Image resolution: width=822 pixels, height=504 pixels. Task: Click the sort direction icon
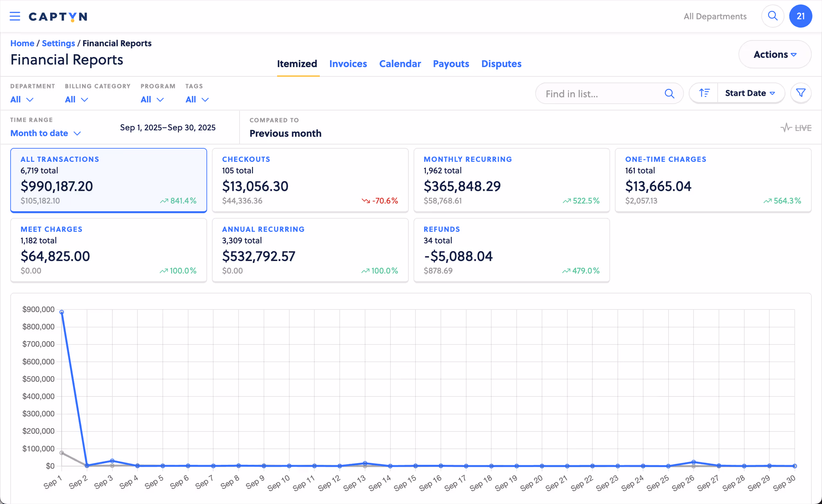(x=704, y=93)
